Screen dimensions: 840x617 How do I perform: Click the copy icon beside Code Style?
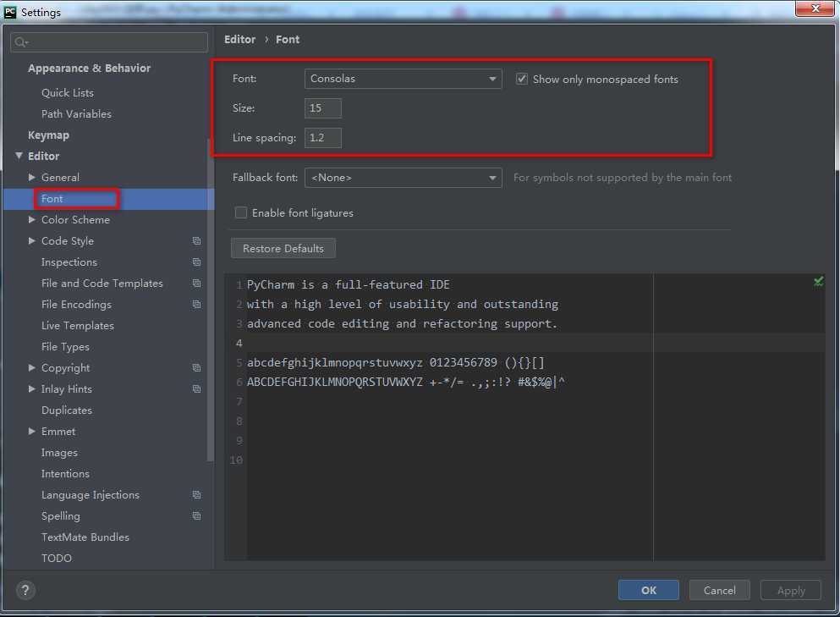click(x=196, y=241)
